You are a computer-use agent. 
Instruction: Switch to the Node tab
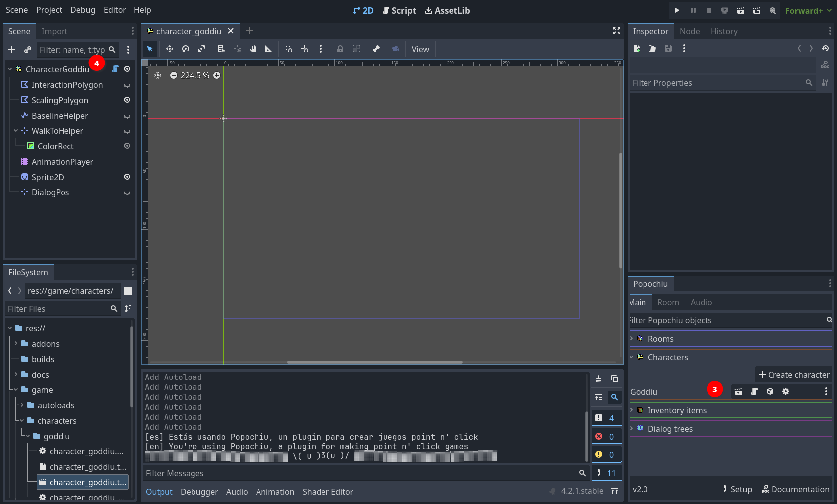[690, 31]
